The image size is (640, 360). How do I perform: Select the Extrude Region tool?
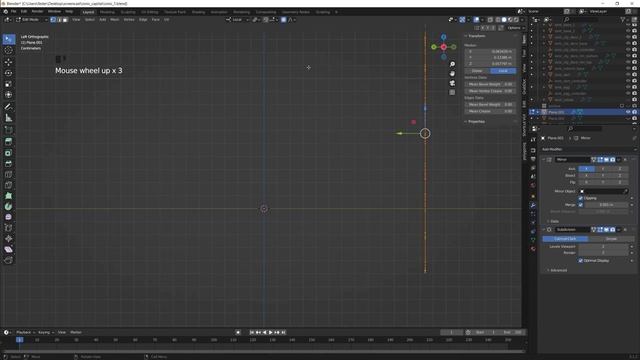click(9, 142)
